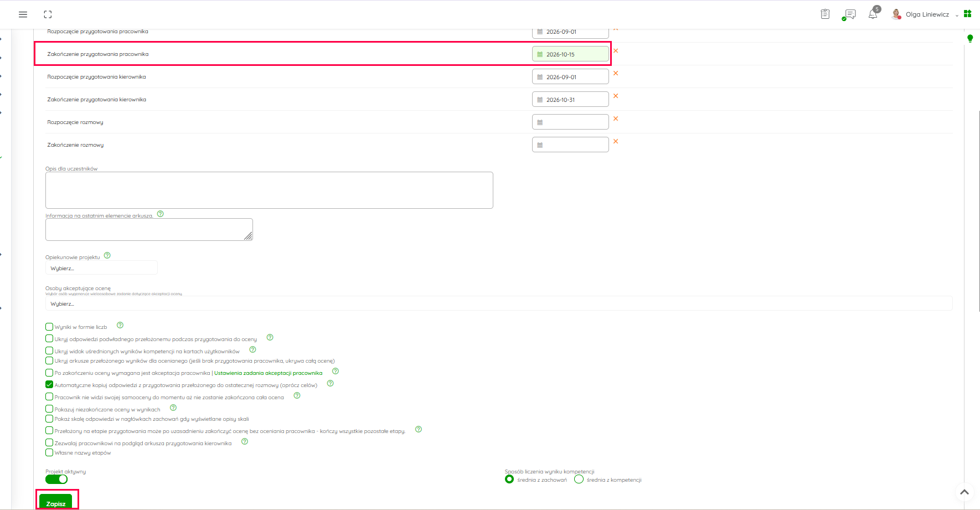Click the Informacja na ostatnim elemencie arkusza field

pos(149,229)
